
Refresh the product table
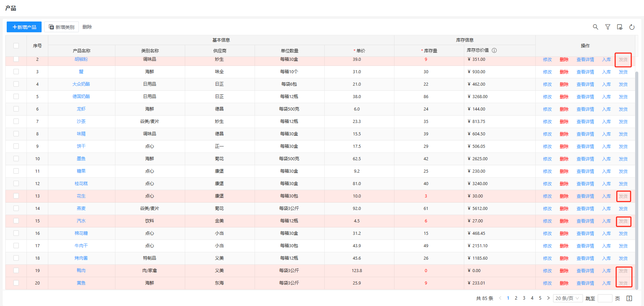(632, 27)
